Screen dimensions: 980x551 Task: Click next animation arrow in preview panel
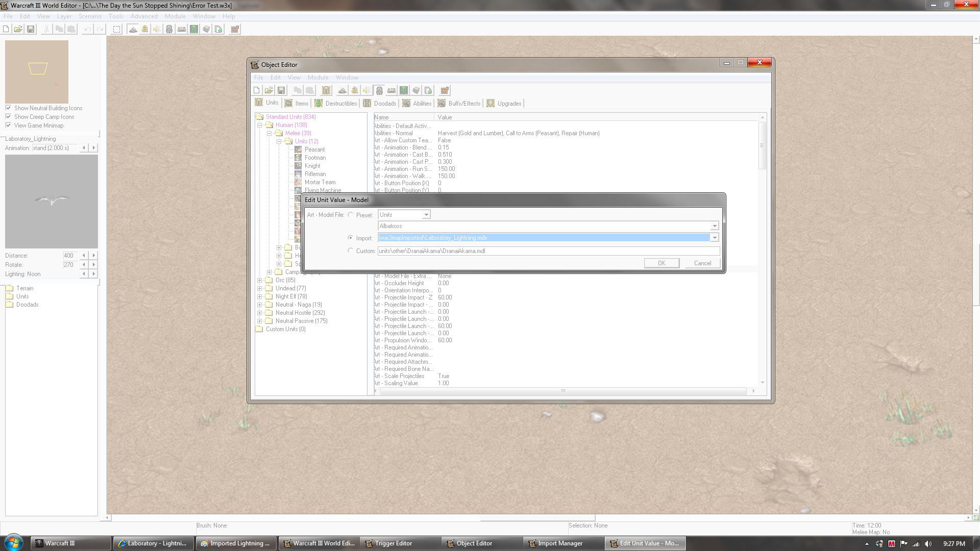[93, 148]
